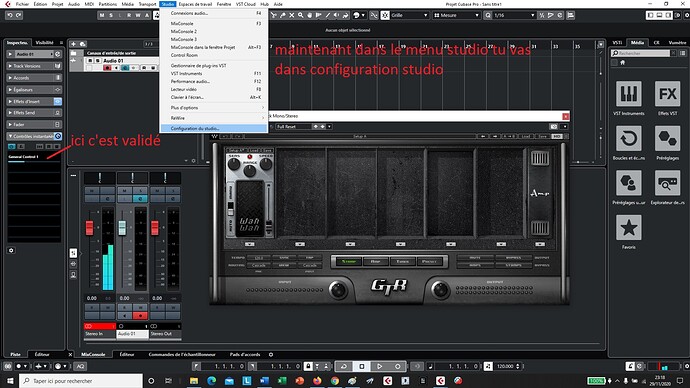The width and height of the screenshot is (690, 388).
Task: Toggle monitor on Audio 01 track
Action: pos(116,68)
